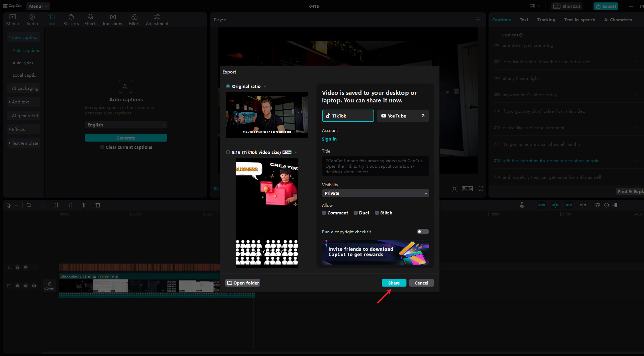Mute the video track speaker icon
This screenshot has height=356, width=644.
pyautogui.click(x=34, y=286)
